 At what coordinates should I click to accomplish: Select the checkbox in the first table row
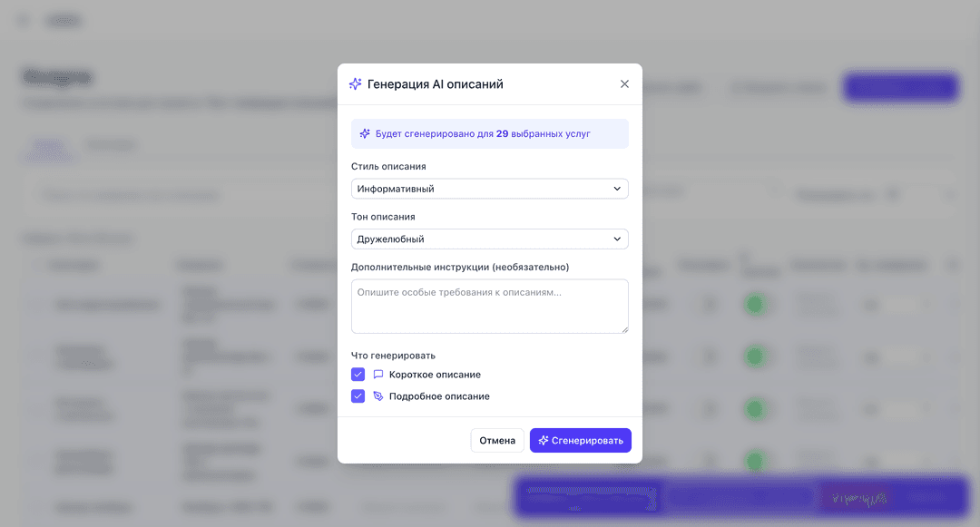(34, 305)
